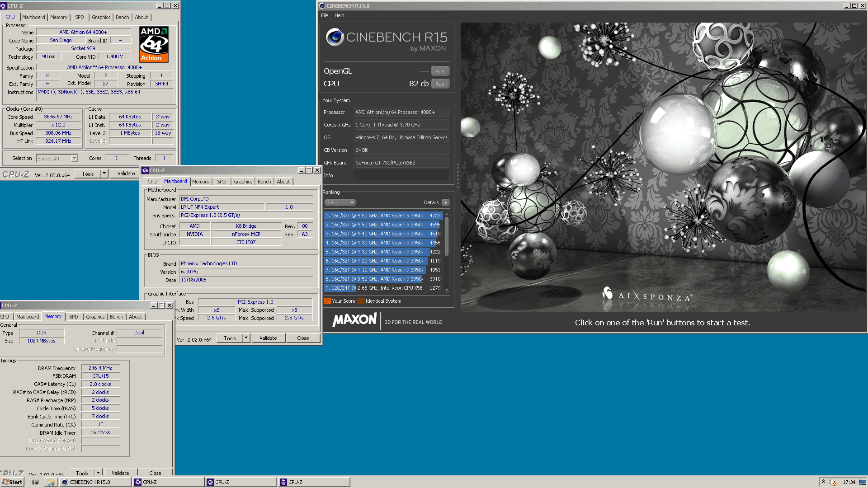
Task: Open the Help menu in Cinebench
Action: pos(339,15)
